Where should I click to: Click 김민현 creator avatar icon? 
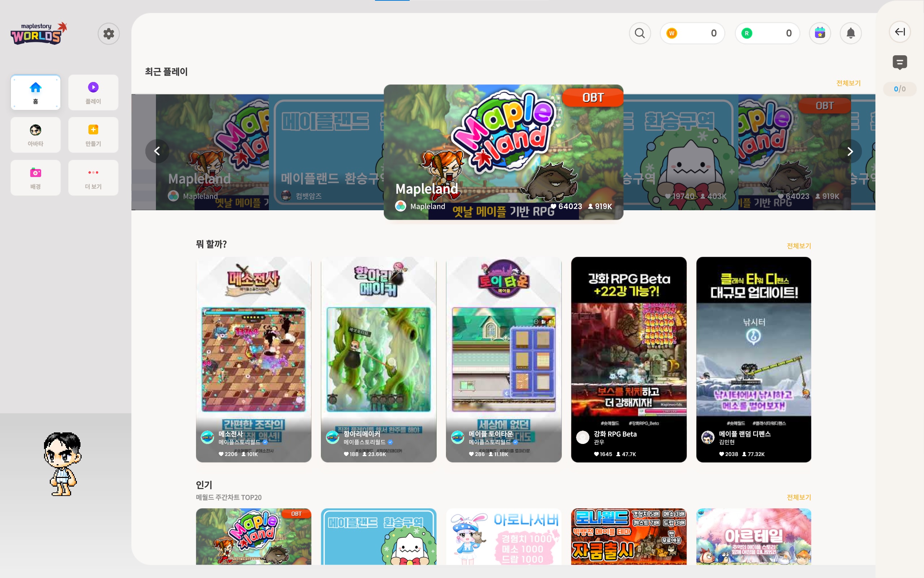(x=708, y=437)
